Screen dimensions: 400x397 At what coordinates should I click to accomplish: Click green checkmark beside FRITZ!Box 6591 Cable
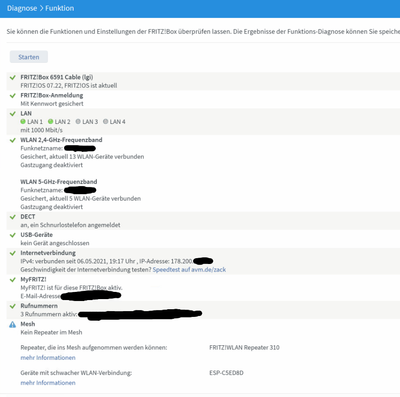tap(13, 77)
